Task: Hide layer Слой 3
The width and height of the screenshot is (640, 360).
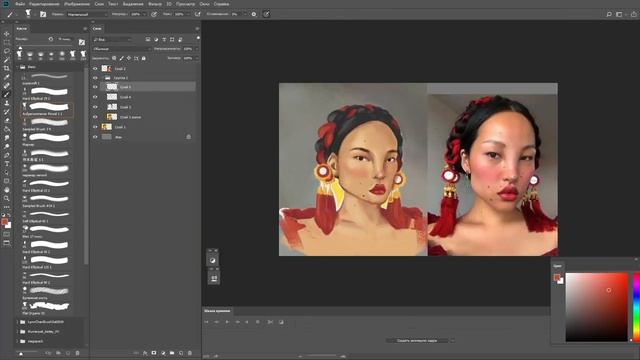Action: [x=95, y=107]
